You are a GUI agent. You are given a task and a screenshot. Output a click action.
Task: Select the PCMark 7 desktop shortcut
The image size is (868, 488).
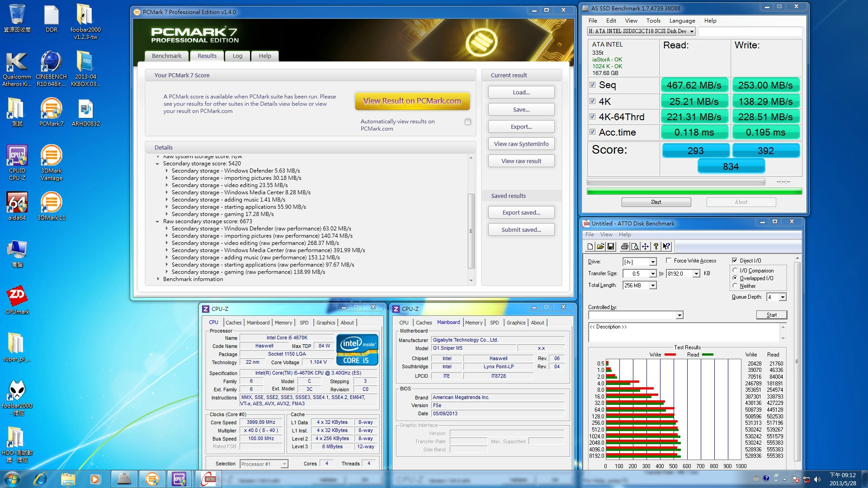pos(52,113)
